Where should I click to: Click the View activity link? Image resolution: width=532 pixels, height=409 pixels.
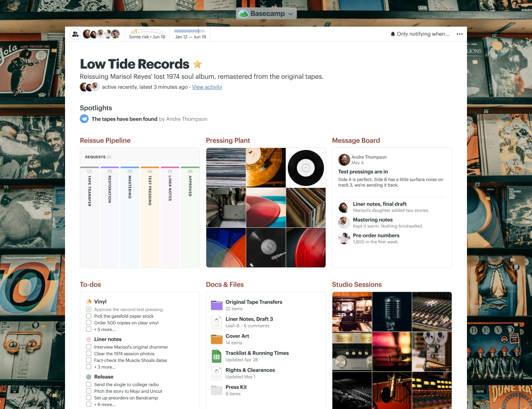tap(207, 87)
